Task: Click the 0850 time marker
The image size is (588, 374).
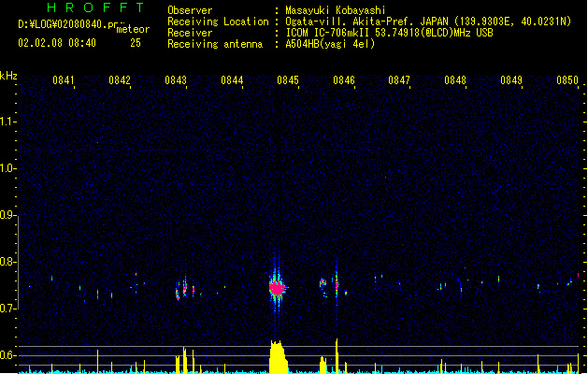Action: [x=567, y=80]
